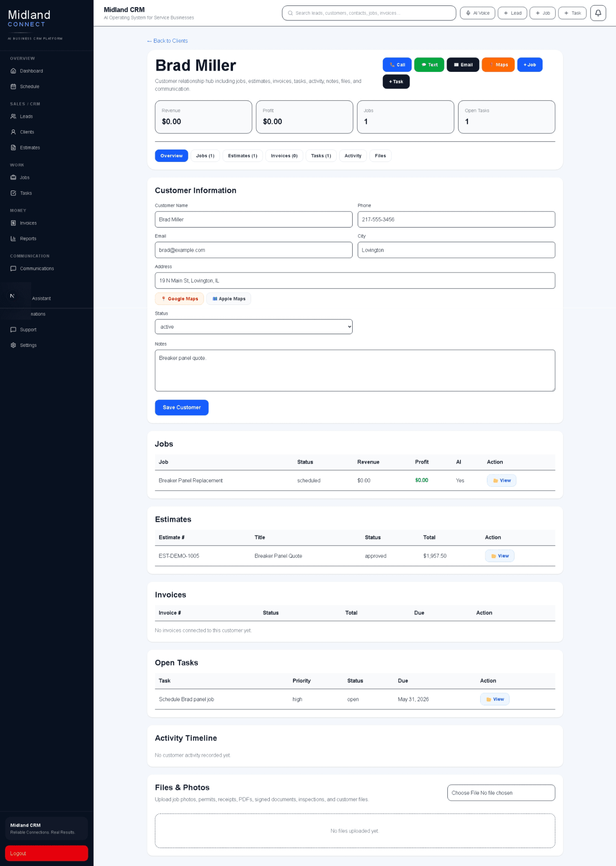The image size is (616, 866).
Task: Focus the global search field
Action: [x=369, y=13]
